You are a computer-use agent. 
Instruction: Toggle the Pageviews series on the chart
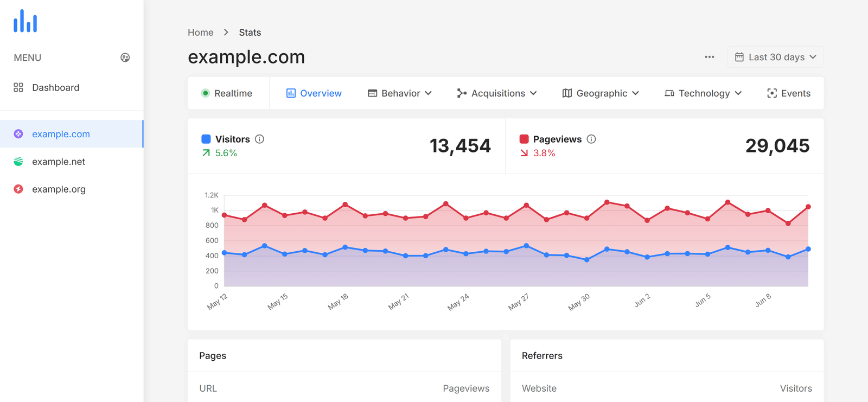pos(557,139)
